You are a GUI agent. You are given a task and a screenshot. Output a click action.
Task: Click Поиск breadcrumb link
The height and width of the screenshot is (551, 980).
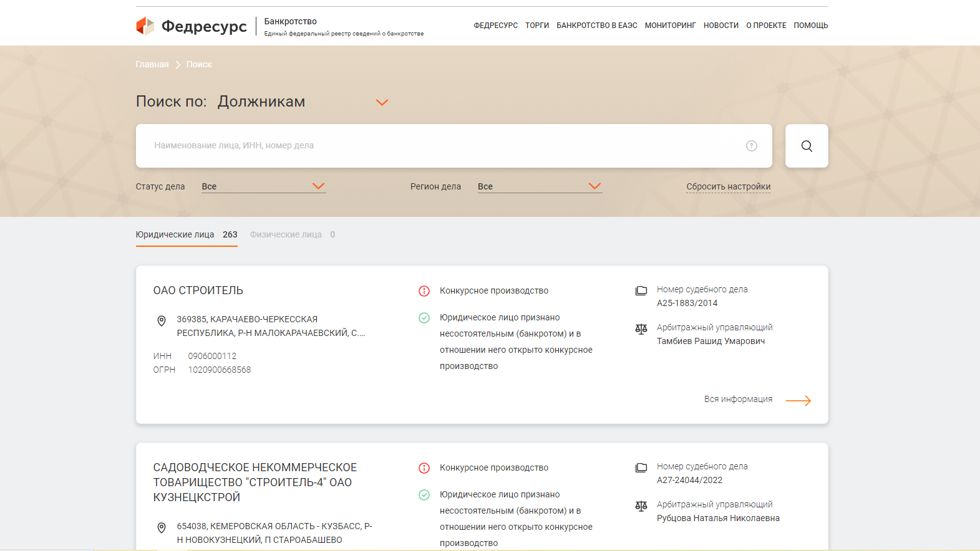[x=199, y=65]
